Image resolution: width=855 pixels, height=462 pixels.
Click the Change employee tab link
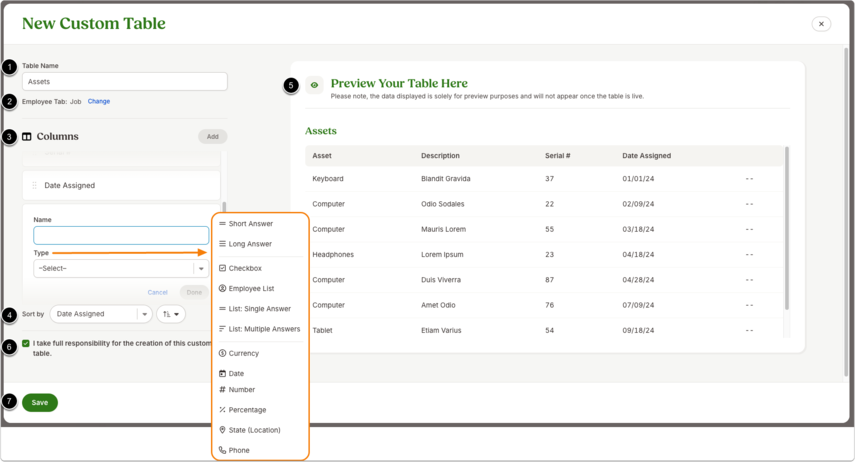pos(99,101)
